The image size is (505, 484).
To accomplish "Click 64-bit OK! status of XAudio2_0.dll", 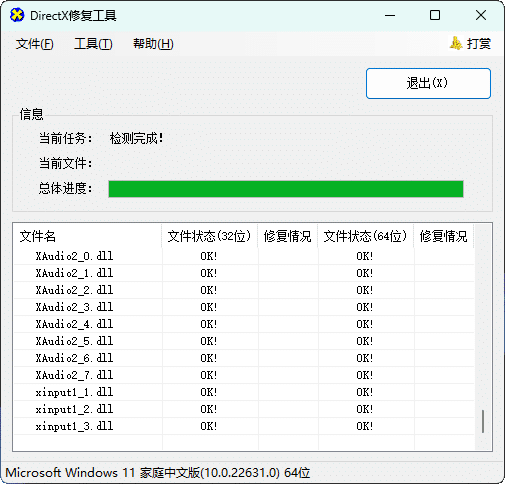I will pyautogui.click(x=365, y=256).
